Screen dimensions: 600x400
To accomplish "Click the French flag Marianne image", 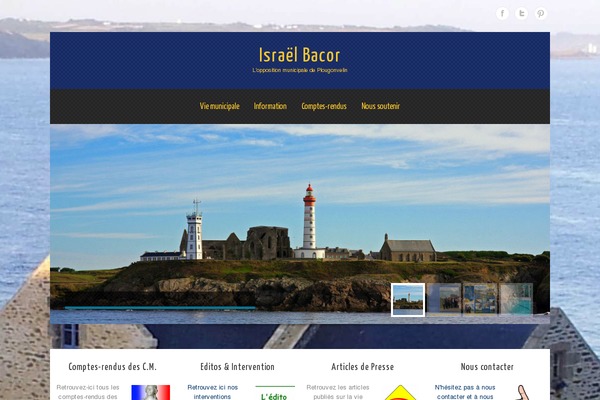I will point(151,392).
